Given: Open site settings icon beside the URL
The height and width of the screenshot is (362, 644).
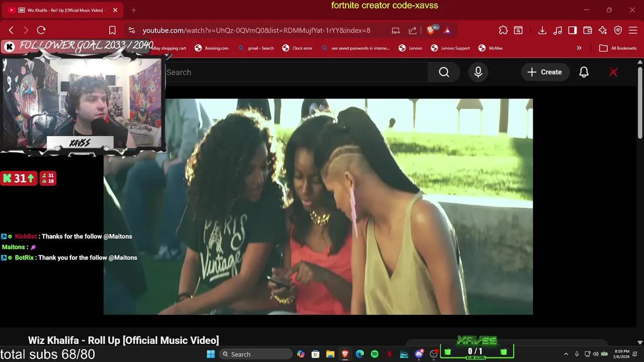Looking at the screenshot, I should tap(131, 30).
